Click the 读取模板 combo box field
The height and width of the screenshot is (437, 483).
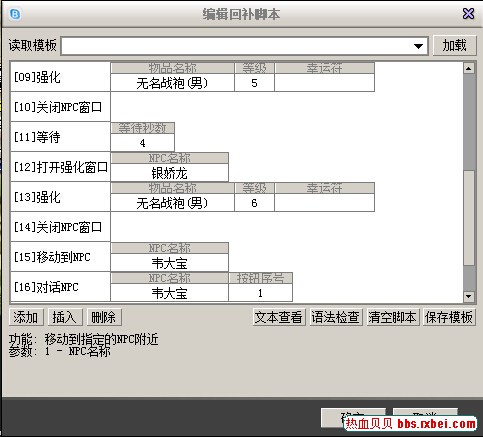point(244,46)
